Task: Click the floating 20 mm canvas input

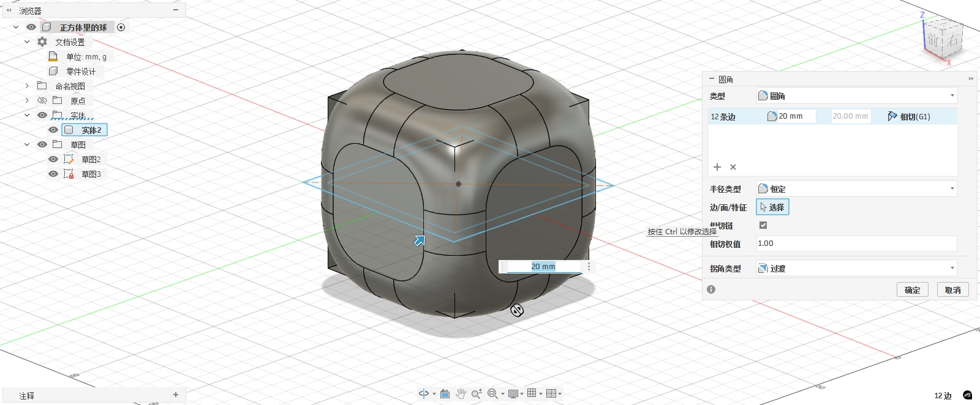Action: point(543,266)
